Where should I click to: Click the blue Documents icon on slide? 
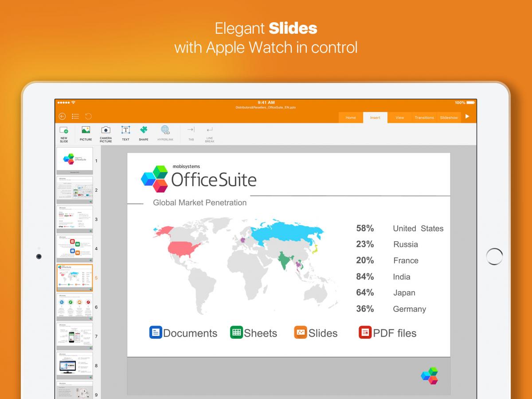pos(156,332)
